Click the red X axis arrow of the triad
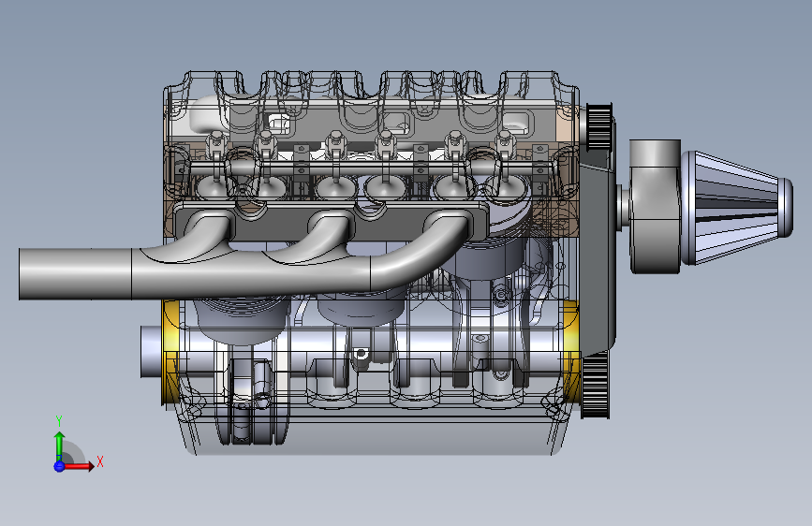Viewport: 812px width, 526px height. pos(78,466)
